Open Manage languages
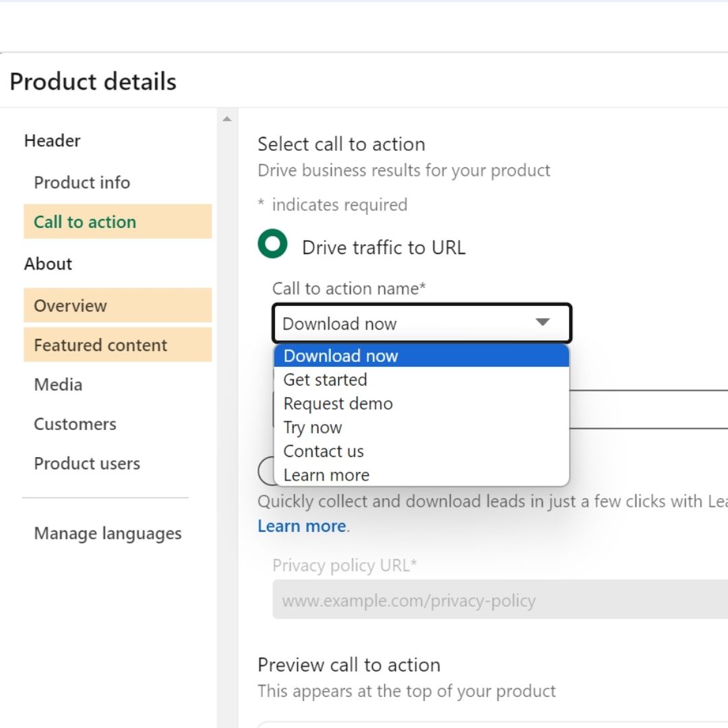Screen dimensions: 728x728 [x=108, y=533]
